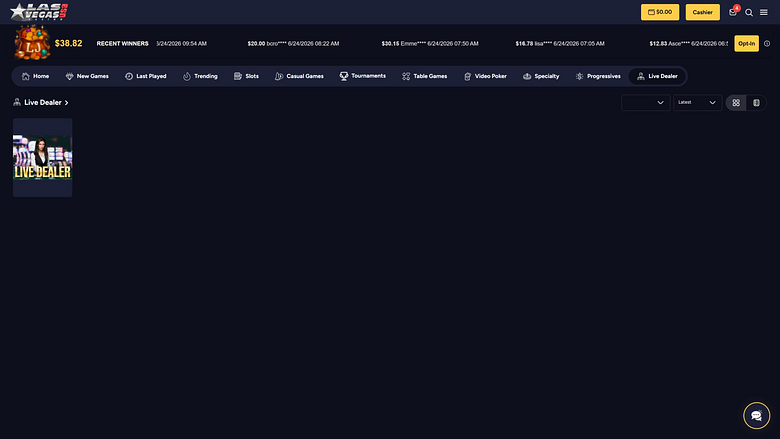Switch to list view
The image size is (780, 439).
pos(756,102)
